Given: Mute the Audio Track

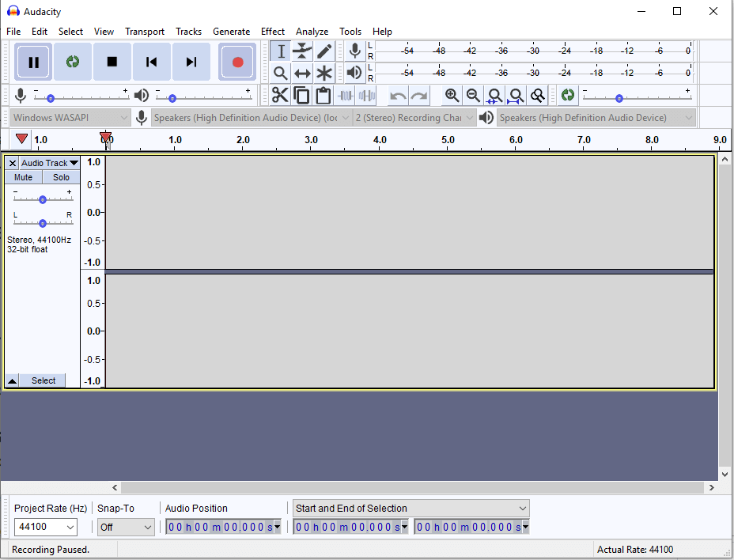Looking at the screenshot, I should click(24, 177).
